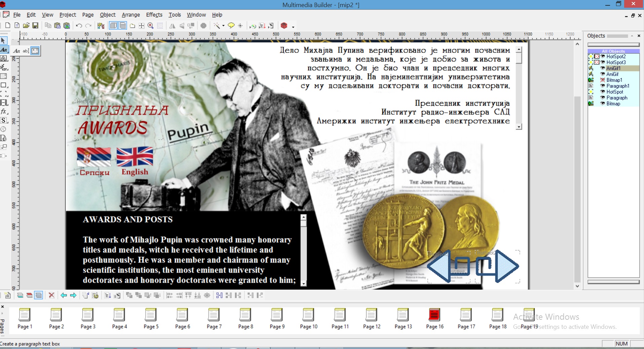Click the Undo arrow in toolbar

pyautogui.click(x=79, y=26)
